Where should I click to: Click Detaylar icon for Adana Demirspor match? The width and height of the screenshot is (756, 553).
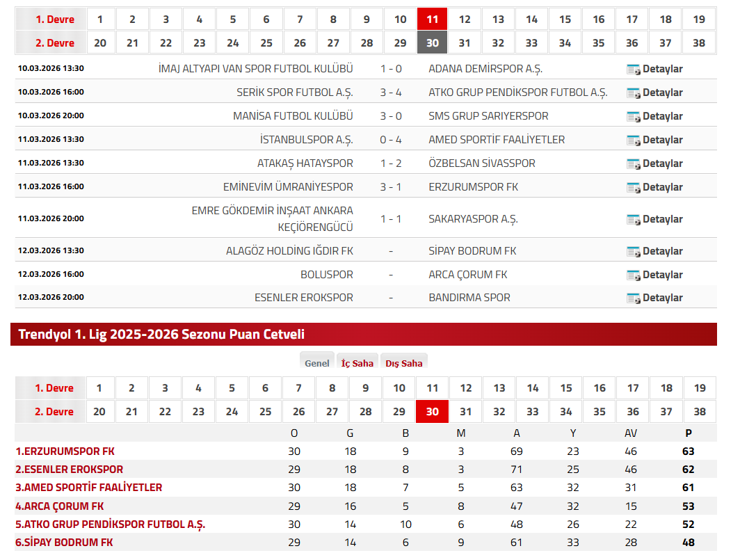[x=633, y=69]
